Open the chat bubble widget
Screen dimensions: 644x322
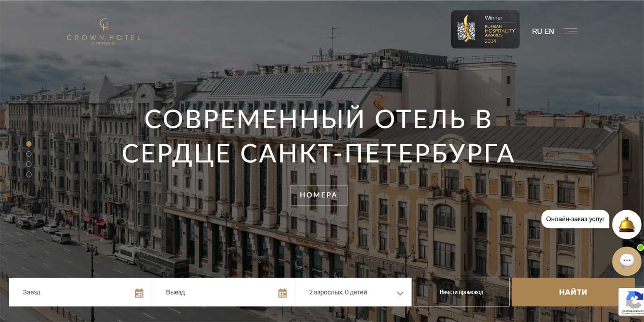[x=626, y=261]
